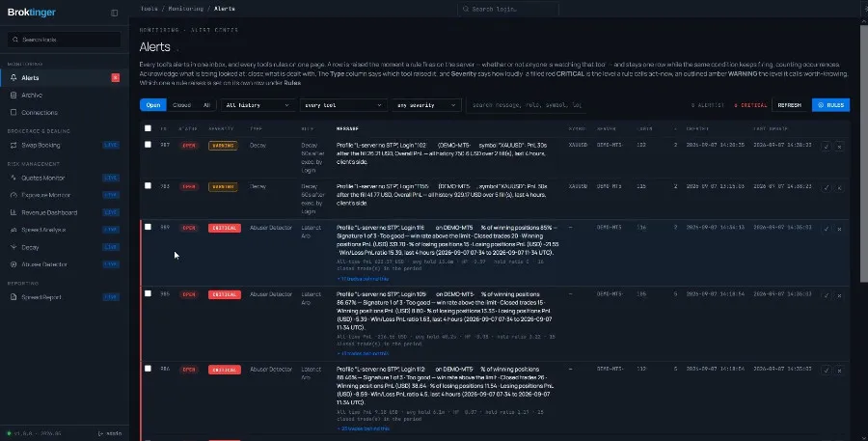Switch to the All filter tab

(206, 105)
